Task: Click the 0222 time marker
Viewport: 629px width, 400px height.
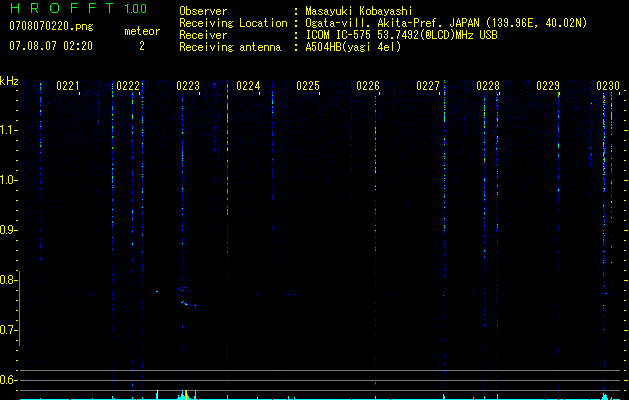Action: 128,86
